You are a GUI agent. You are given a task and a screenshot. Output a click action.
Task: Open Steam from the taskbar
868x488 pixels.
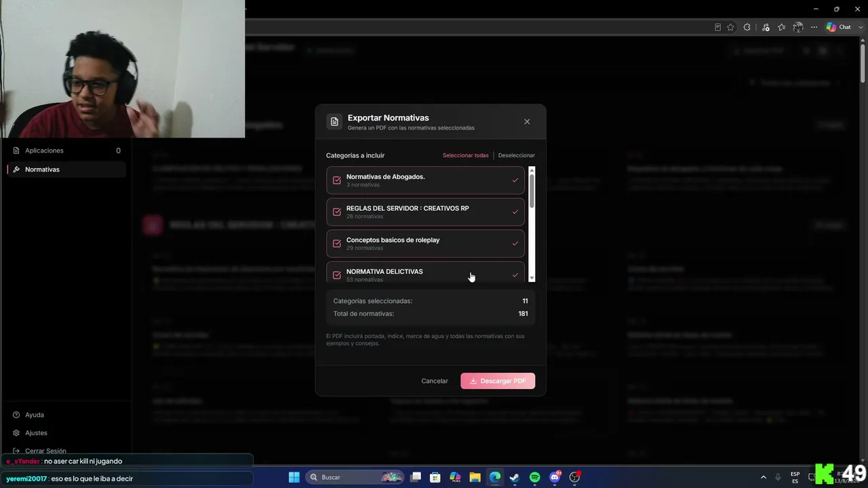coord(515,477)
